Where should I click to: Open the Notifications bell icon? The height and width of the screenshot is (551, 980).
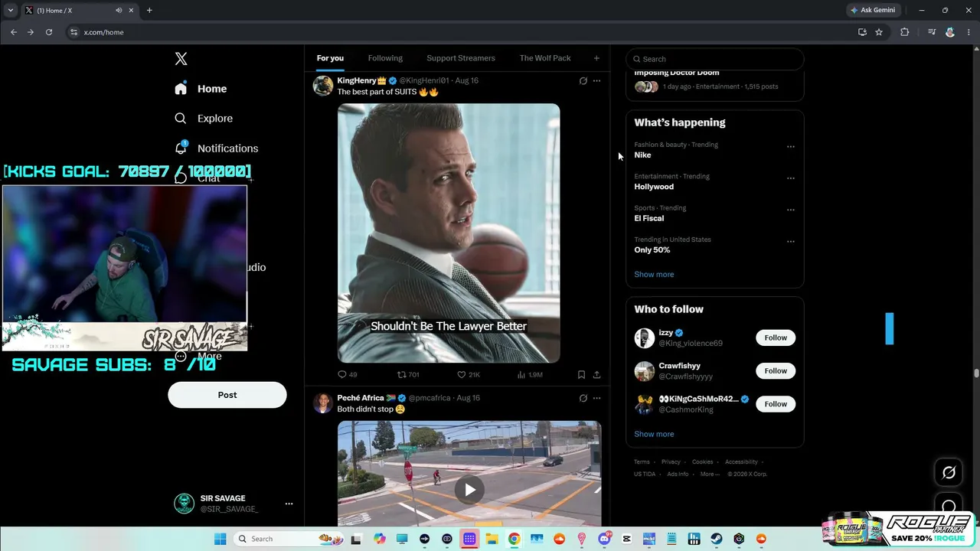(x=181, y=148)
